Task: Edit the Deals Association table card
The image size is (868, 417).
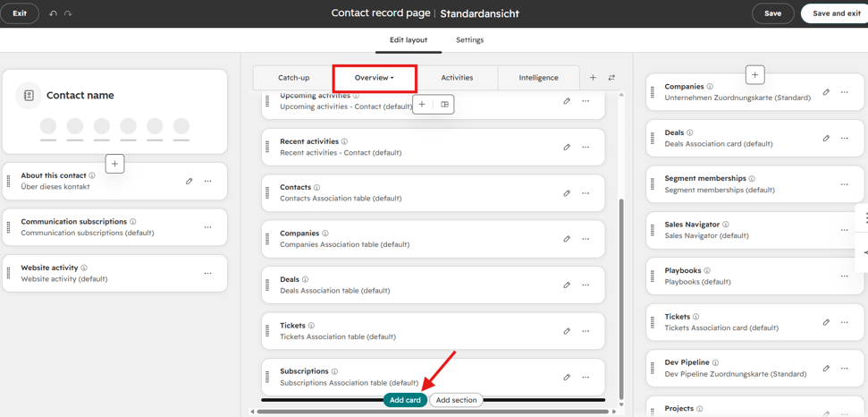Action: click(567, 285)
